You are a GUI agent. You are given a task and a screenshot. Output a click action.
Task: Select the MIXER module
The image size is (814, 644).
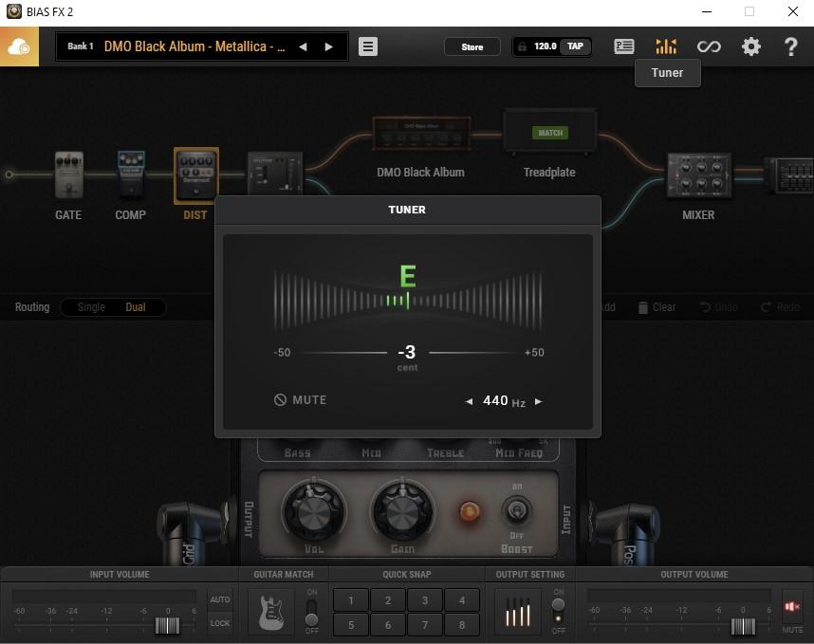click(699, 175)
